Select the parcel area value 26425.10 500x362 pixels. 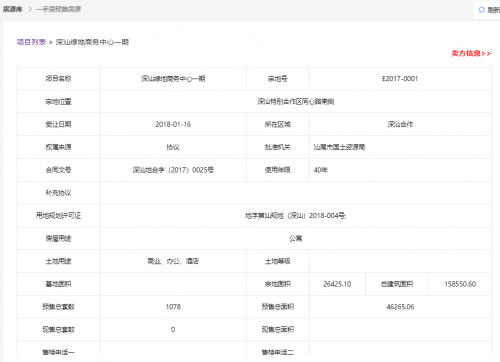[337, 284]
